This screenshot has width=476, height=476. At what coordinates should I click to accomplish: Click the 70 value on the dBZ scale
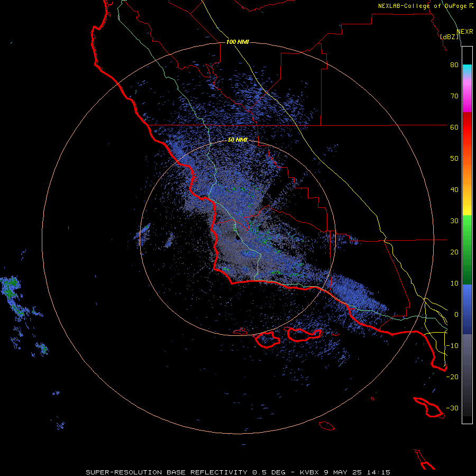click(454, 96)
